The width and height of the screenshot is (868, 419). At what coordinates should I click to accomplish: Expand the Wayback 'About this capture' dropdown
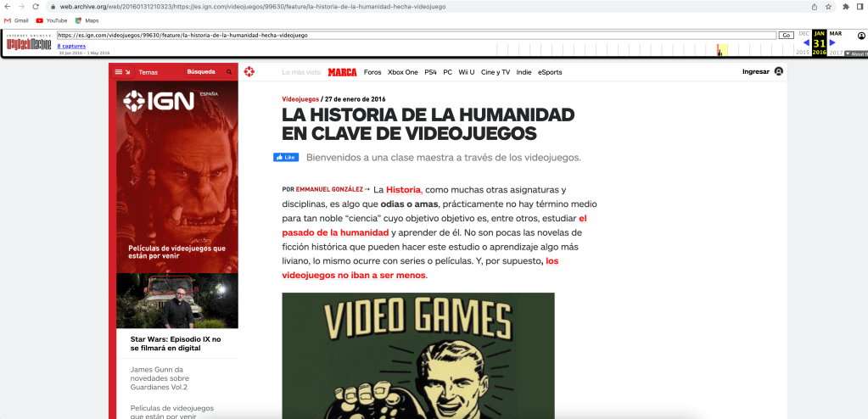click(855, 53)
